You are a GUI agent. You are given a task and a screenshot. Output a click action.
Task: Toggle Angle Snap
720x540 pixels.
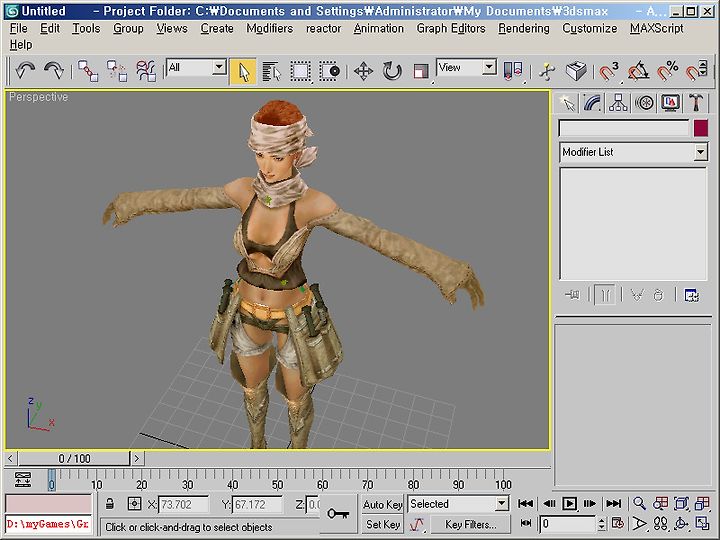[638, 71]
